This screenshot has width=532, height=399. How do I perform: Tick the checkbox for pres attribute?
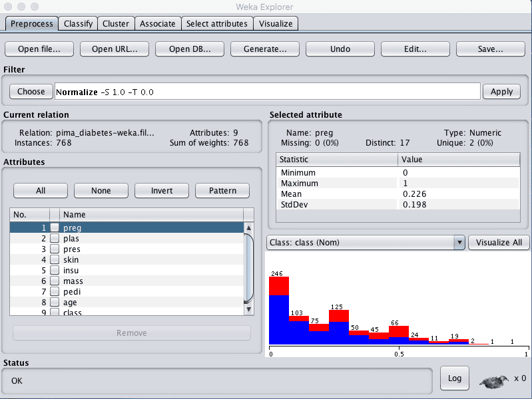(x=55, y=249)
